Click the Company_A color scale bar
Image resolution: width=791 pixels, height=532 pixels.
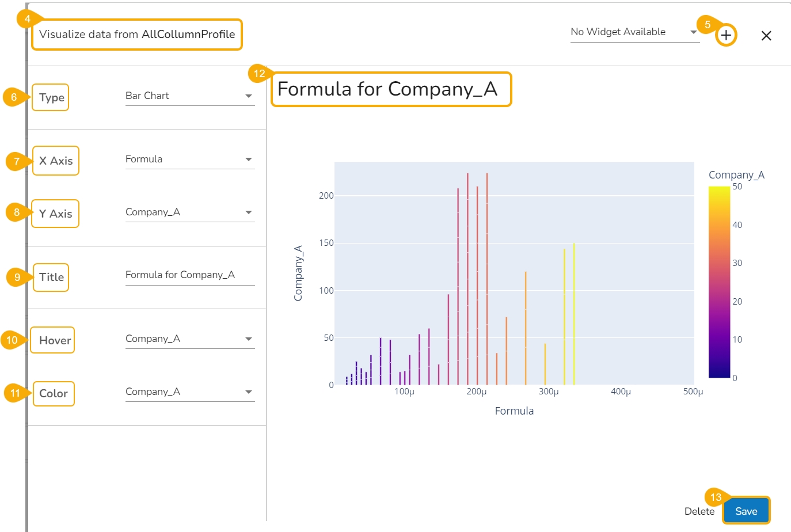click(x=719, y=282)
